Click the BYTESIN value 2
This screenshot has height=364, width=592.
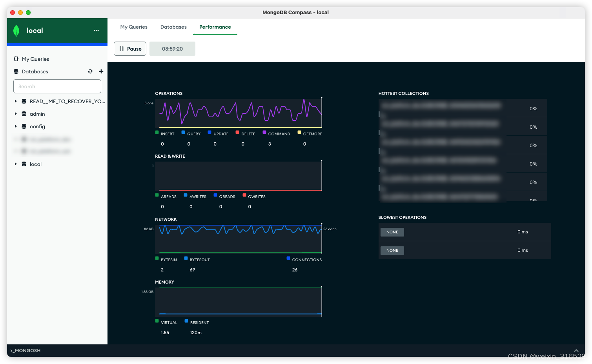pos(162,270)
